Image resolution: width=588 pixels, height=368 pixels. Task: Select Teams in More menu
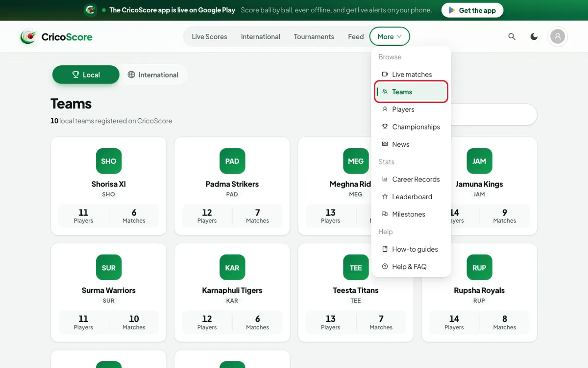(x=411, y=92)
